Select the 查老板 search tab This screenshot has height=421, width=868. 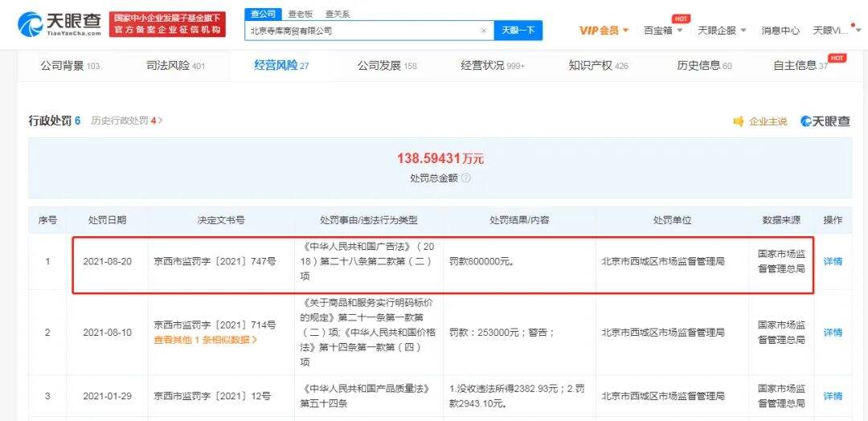(x=300, y=14)
